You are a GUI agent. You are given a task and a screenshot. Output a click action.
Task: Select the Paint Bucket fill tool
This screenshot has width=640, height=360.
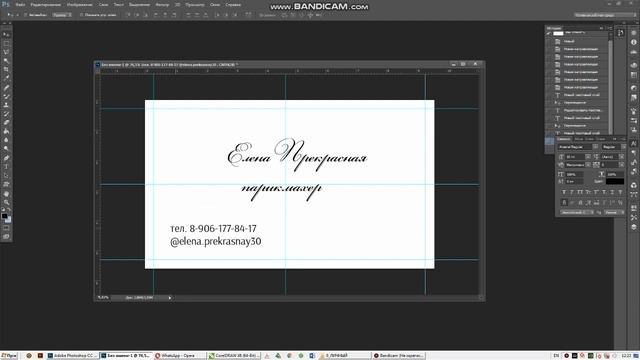(x=6, y=131)
